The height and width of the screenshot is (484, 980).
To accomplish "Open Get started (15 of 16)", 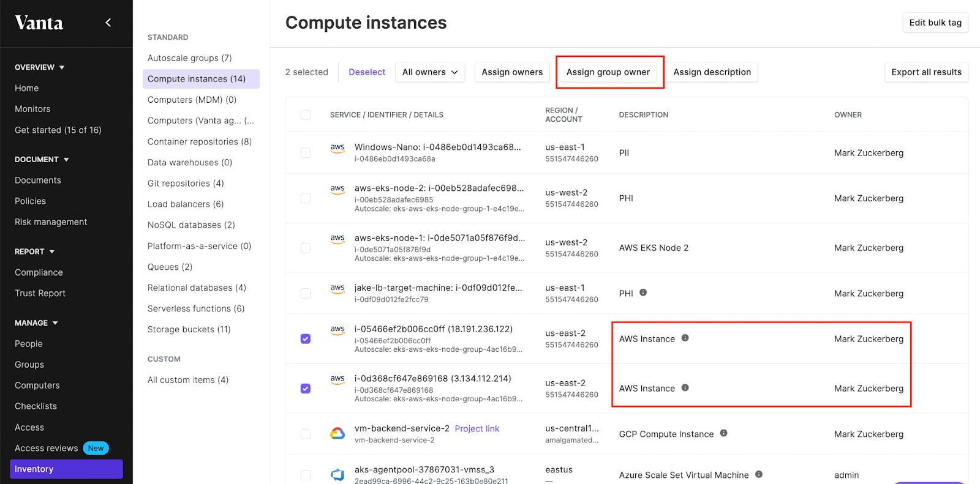I will tap(58, 130).
